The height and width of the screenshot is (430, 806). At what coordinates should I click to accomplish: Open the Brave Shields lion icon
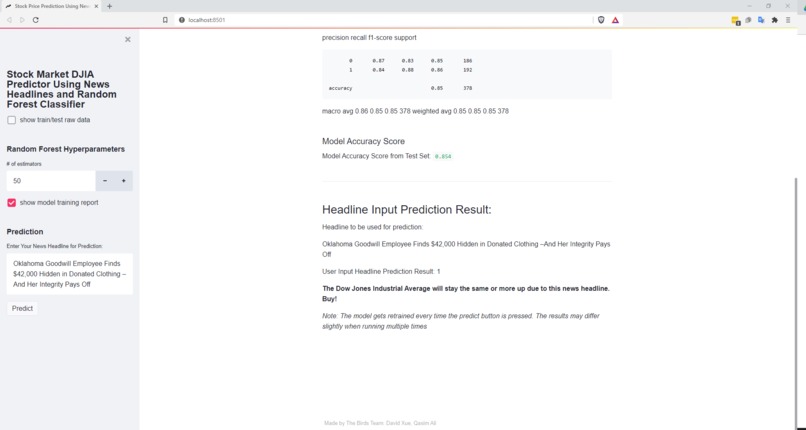pyautogui.click(x=601, y=20)
